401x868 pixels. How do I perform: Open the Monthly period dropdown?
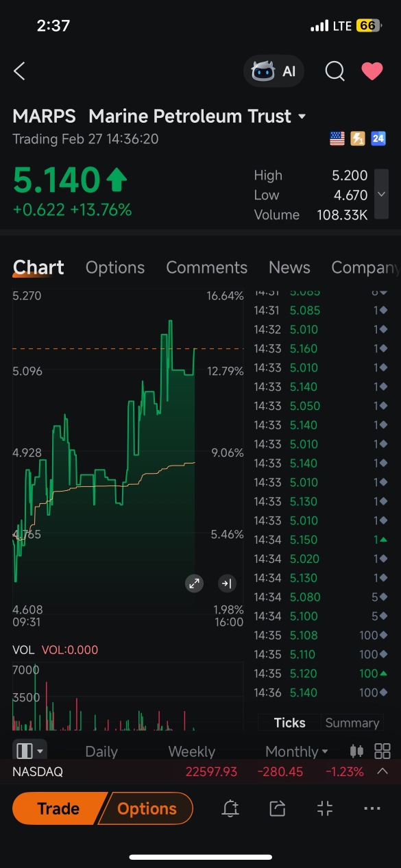pyautogui.click(x=297, y=751)
